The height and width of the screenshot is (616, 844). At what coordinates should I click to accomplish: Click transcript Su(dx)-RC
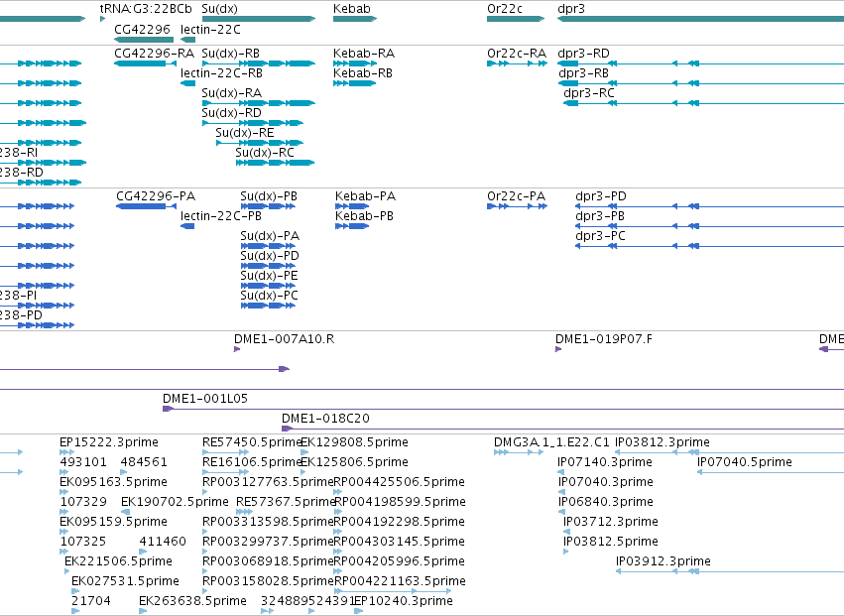click(265, 153)
